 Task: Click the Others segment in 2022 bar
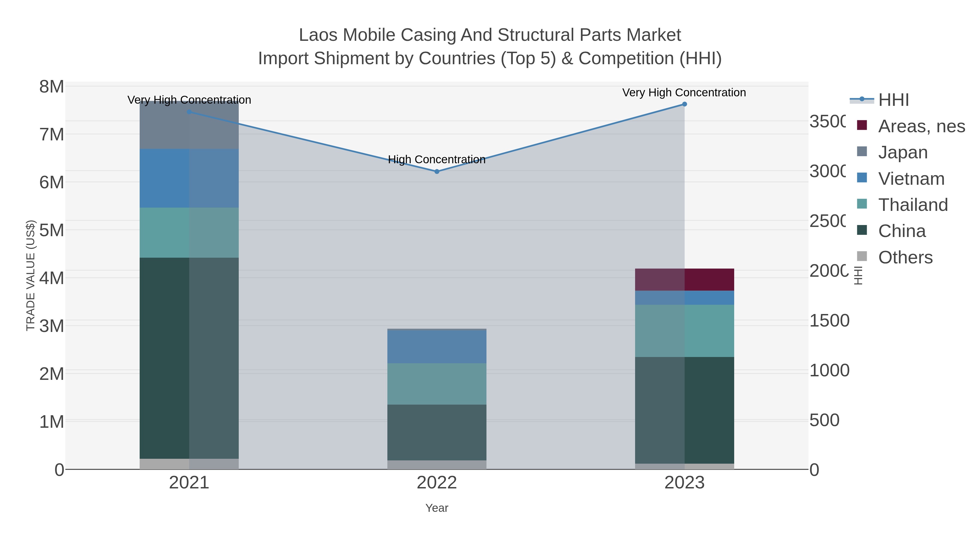pyautogui.click(x=437, y=465)
